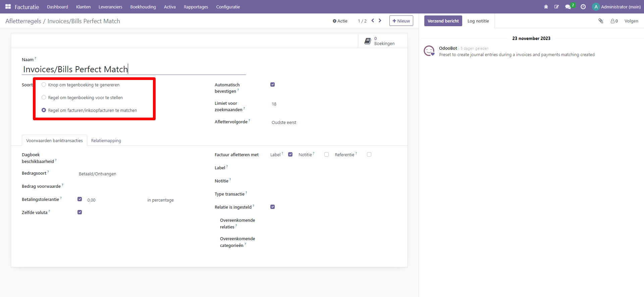Go to next record arrow

pyautogui.click(x=380, y=20)
